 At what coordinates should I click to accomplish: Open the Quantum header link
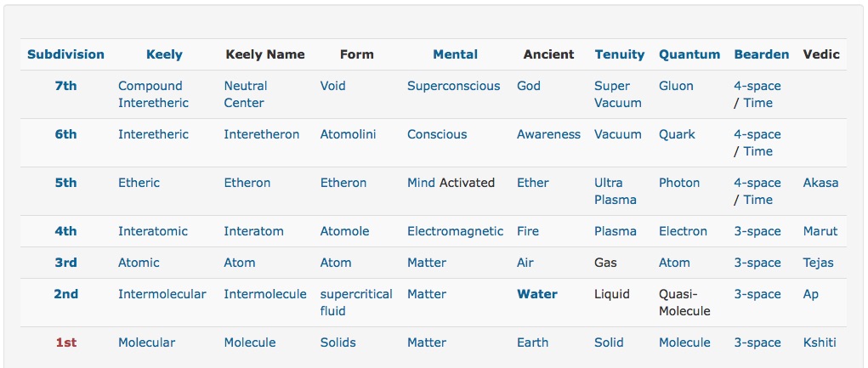tap(689, 54)
